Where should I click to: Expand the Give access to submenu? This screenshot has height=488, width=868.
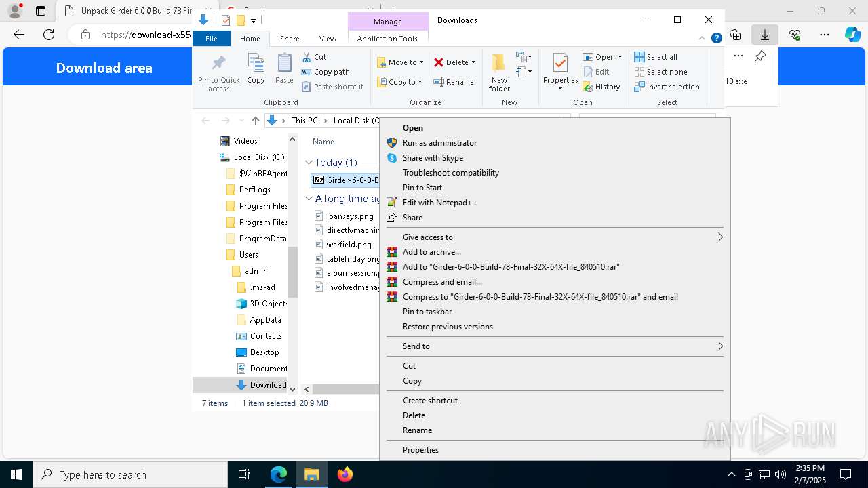pyautogui.click(x=720, y=237)
